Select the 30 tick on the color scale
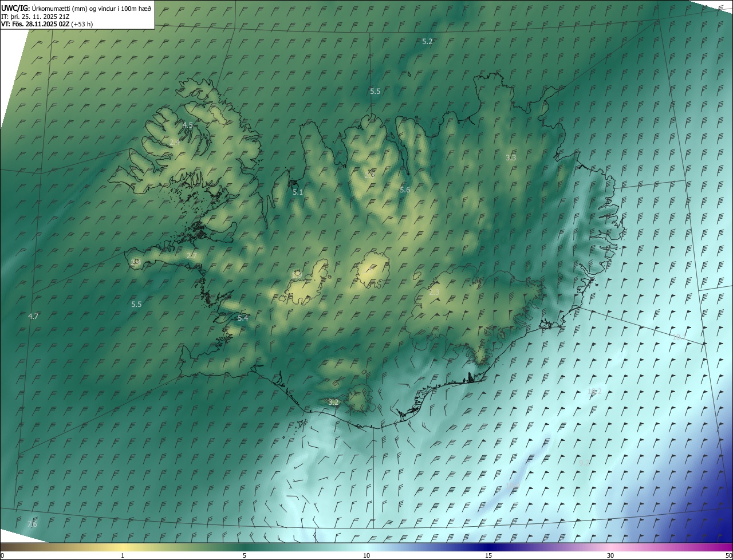 pyautogui.click(x=610, y=555)
